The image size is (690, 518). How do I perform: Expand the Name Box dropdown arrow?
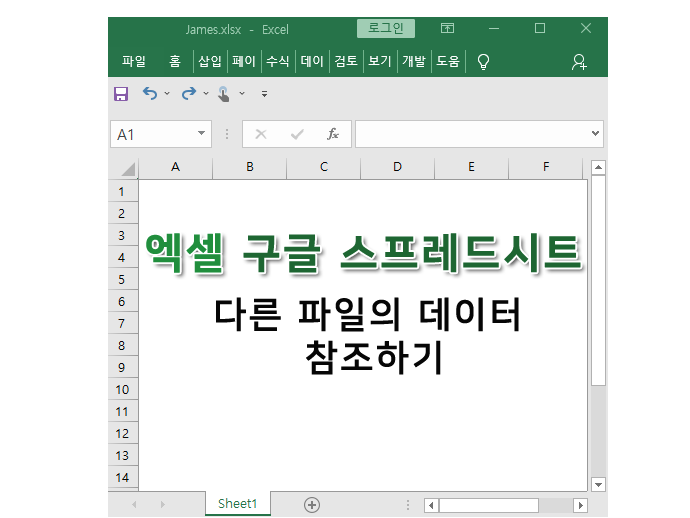pyautogui.click(x=202, y=133)
